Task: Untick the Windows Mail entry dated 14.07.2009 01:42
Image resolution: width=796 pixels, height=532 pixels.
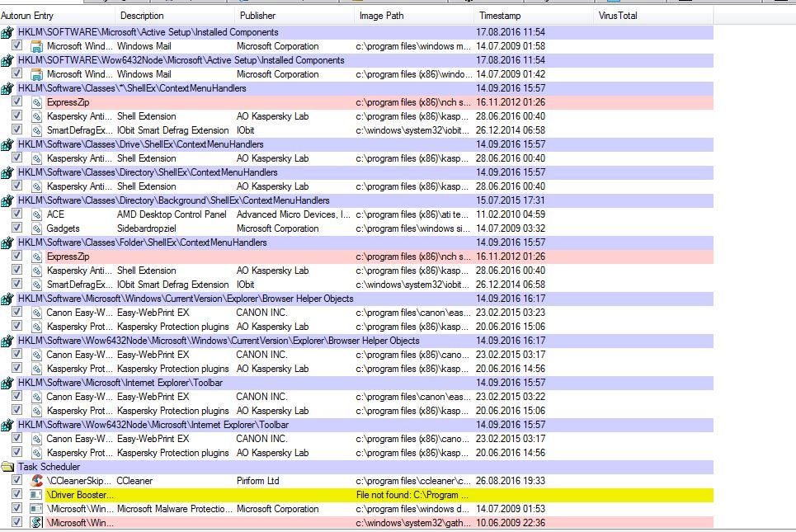Action: click(16, 73)
